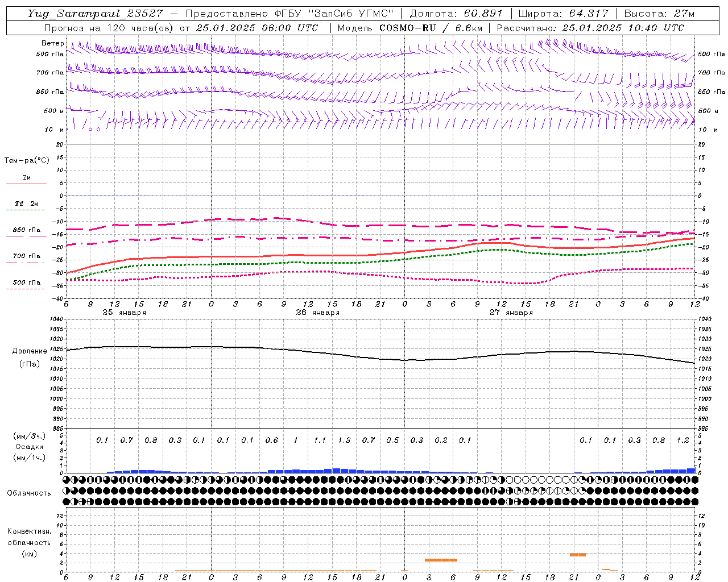Click the '26 января' date label

tap(318, 313)
